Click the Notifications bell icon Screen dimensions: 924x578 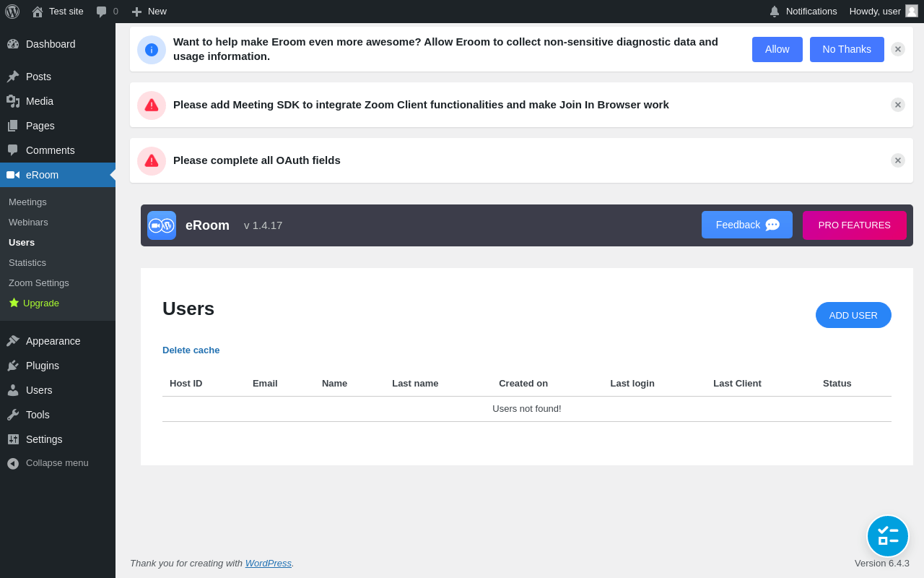(775, 12)
